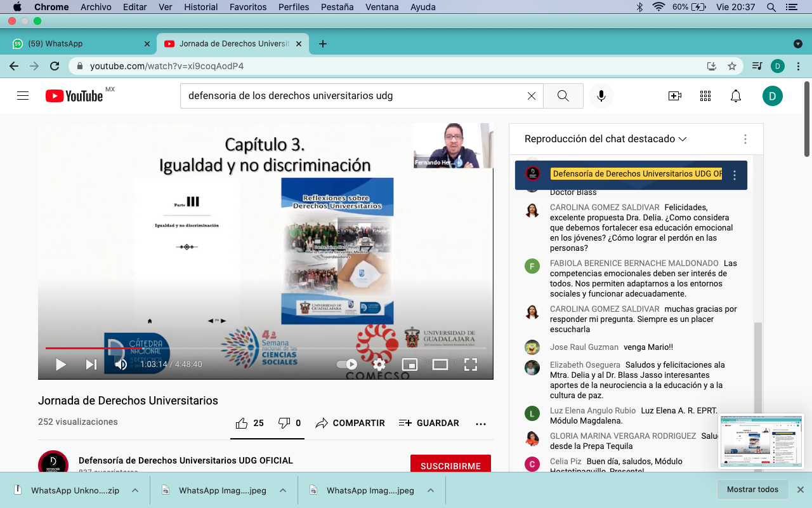The width and height of the screenshot is (812, 508).
Task: Click GUARDAR to save the video
Action: [429, 423]
